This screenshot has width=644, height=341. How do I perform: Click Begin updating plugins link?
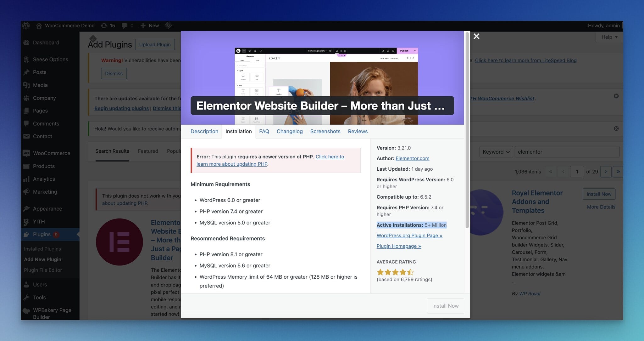[122, 108]
